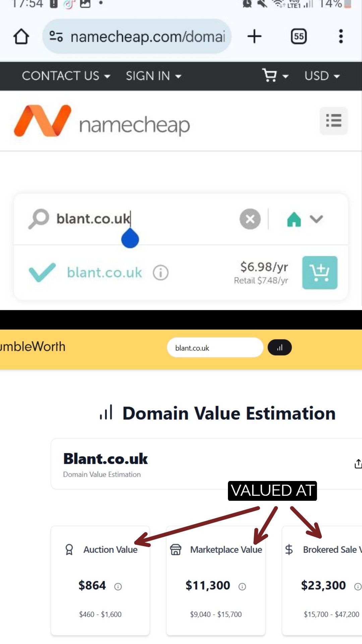Image resolution: width=362 pixels, height=644 pixels.
Task: Show info about the $11,300 marketplace value
Action: point(242,587)
